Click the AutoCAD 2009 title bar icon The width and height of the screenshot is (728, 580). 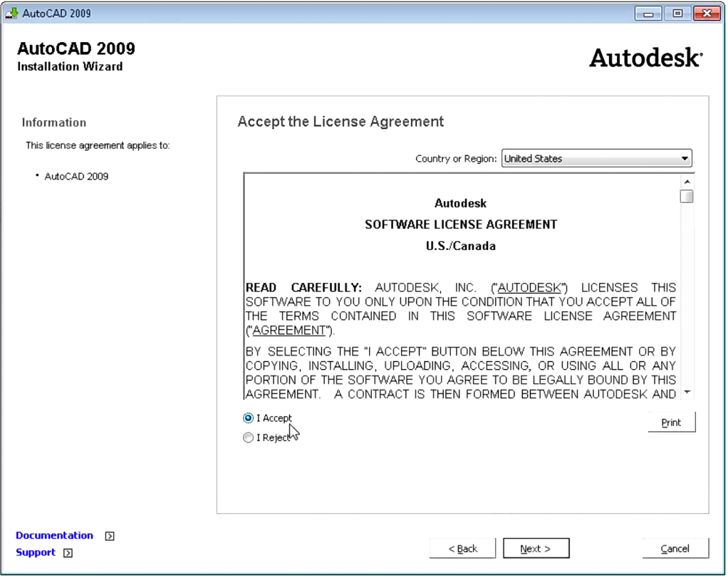click(x=11, y=13)
